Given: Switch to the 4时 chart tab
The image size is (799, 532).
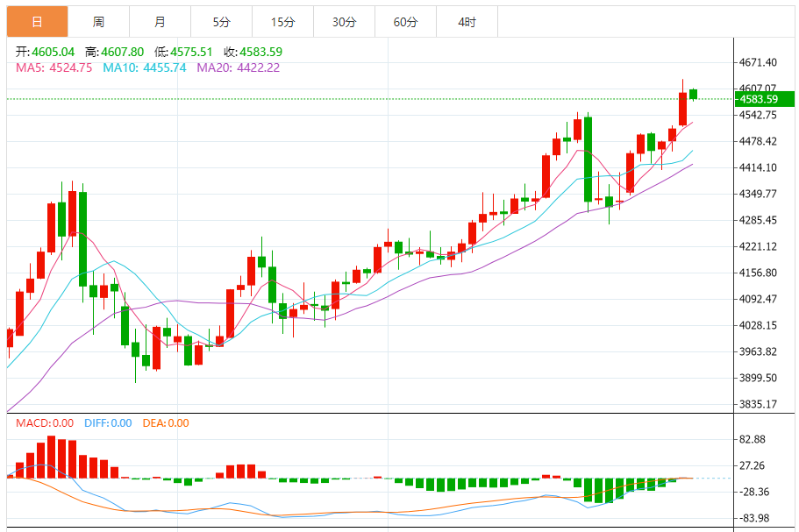Looking at the screenshot, I should point(467,22).
